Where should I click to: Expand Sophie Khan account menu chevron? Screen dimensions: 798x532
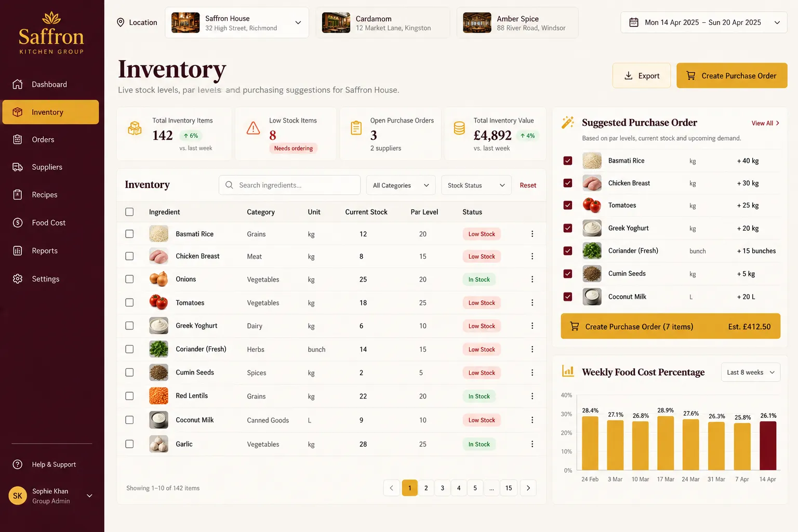(89, 496)
